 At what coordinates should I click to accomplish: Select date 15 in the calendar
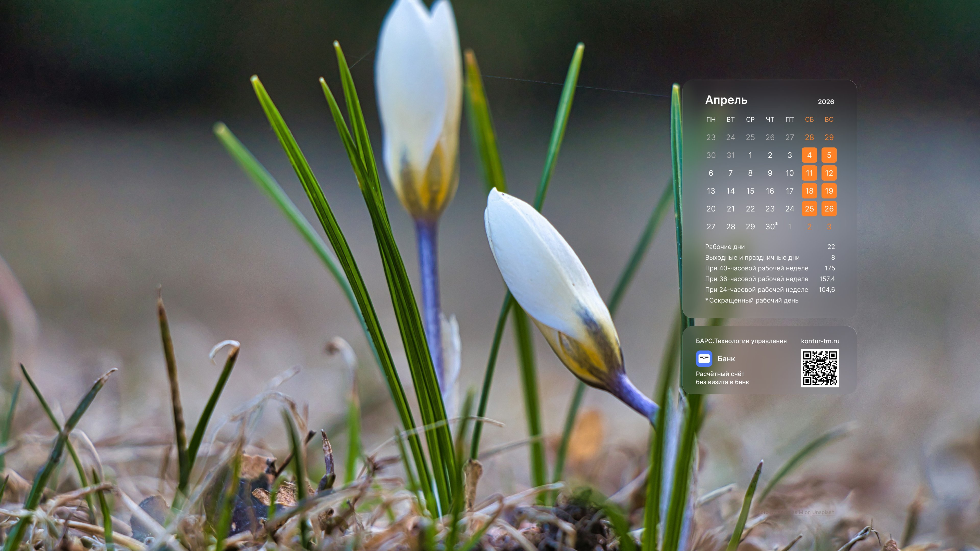(x=750, y=191)
